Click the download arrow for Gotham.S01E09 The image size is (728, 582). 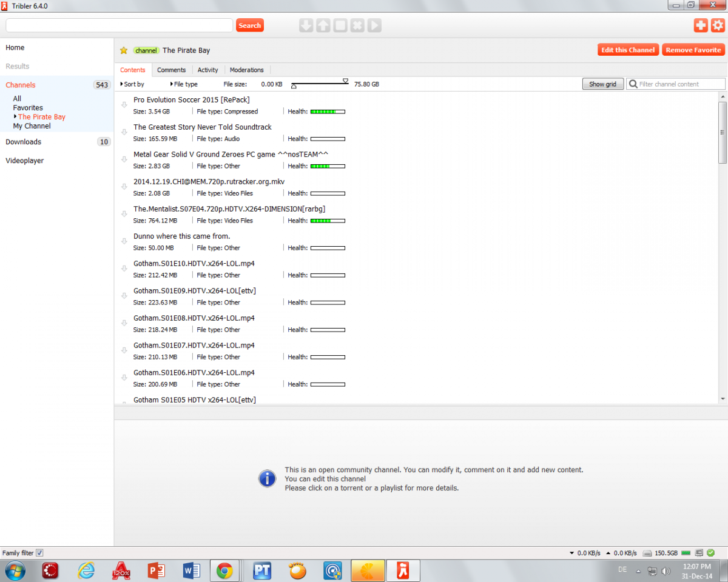tap(124, 296)
